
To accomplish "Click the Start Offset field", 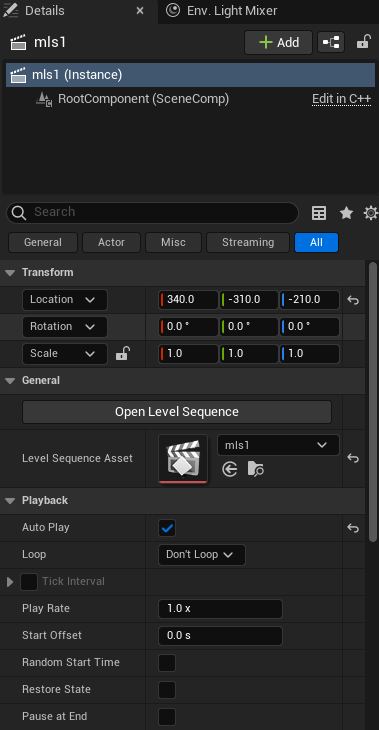I will (220, 636).
